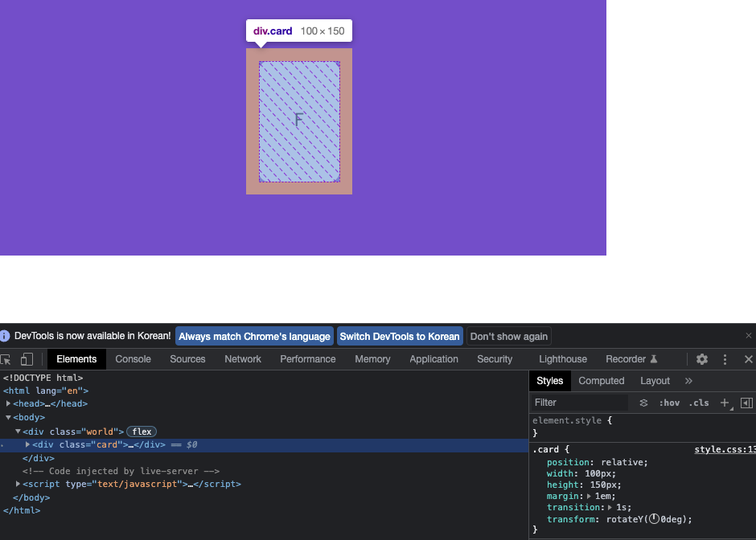
Task: Open the Lighthouse tab
Action: coord(563,359)
